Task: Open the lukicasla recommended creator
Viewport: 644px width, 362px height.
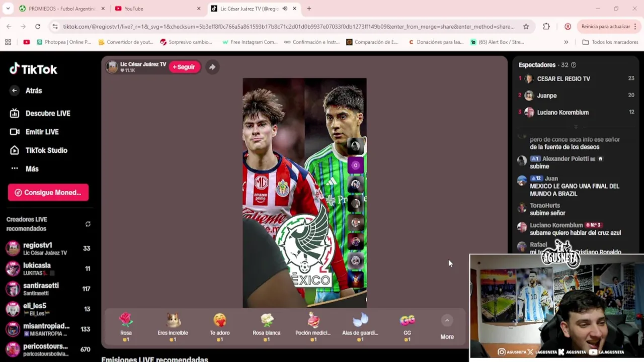Action: (x=48, y=268)
